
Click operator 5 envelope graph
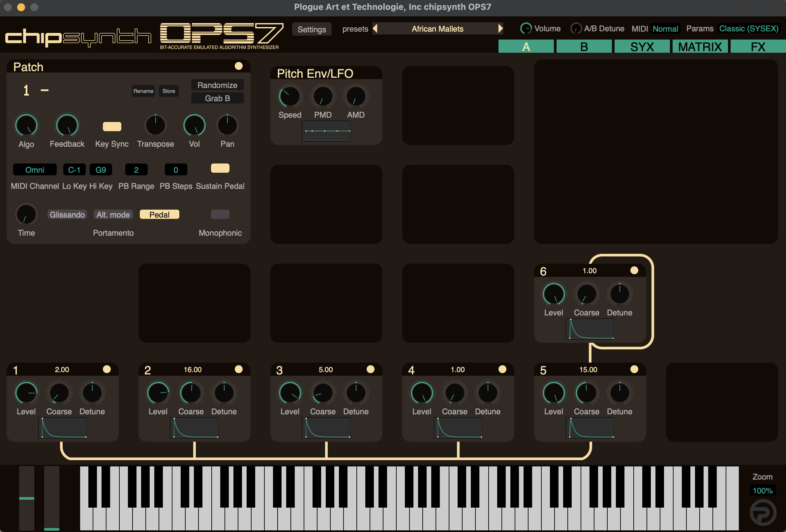tap(590, 428)
